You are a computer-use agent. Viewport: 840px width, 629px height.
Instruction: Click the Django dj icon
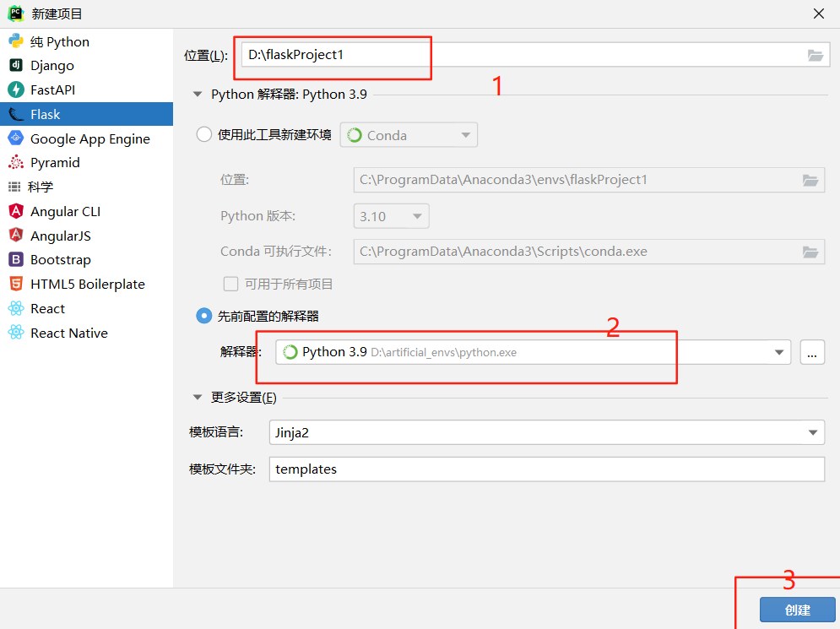tap(16, 65)
